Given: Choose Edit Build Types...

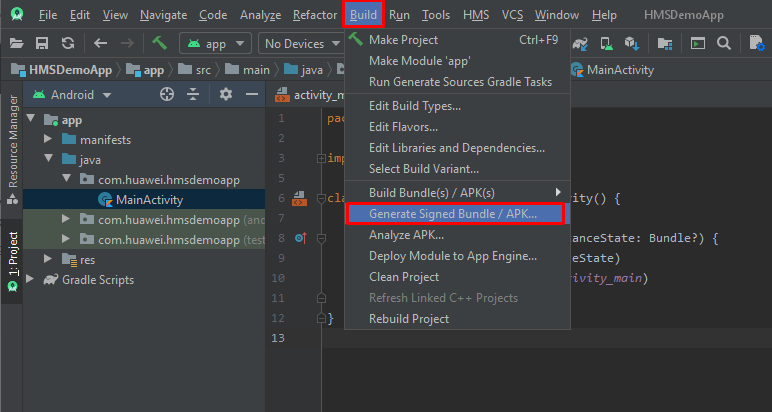Looking at the screenshot, I should (457, 106).
